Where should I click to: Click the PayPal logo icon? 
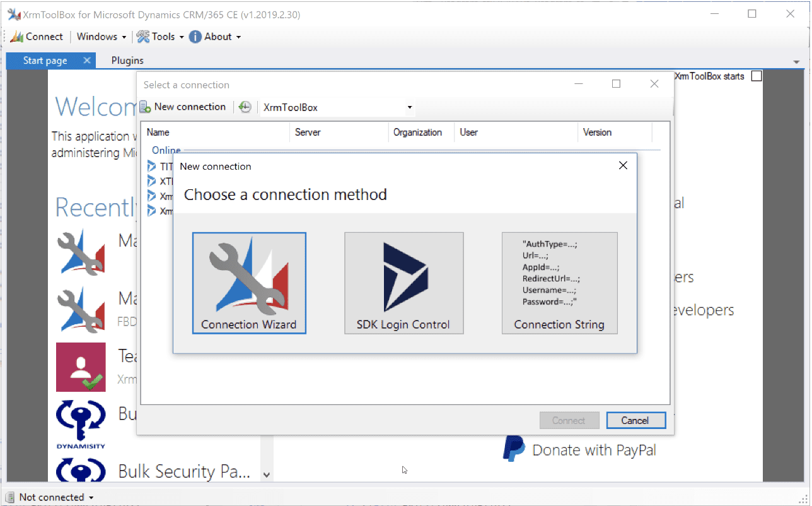[x=514, y=449]
